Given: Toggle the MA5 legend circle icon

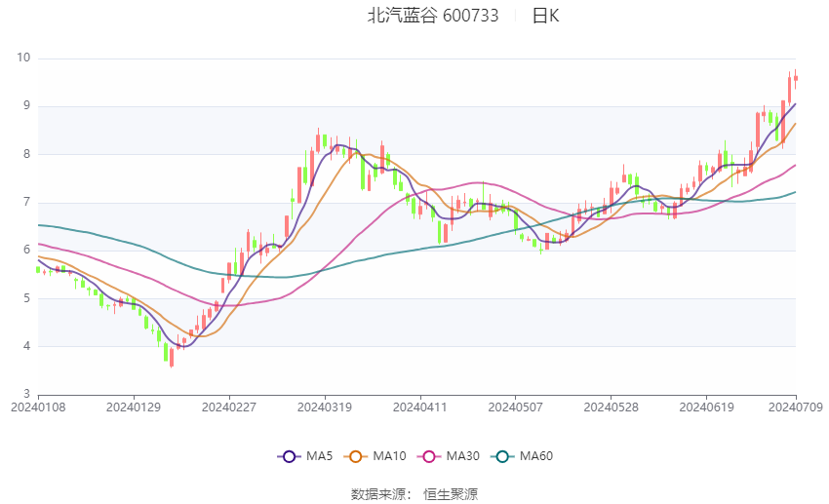Looking at the screenshot, I should (x=289, y=456).
